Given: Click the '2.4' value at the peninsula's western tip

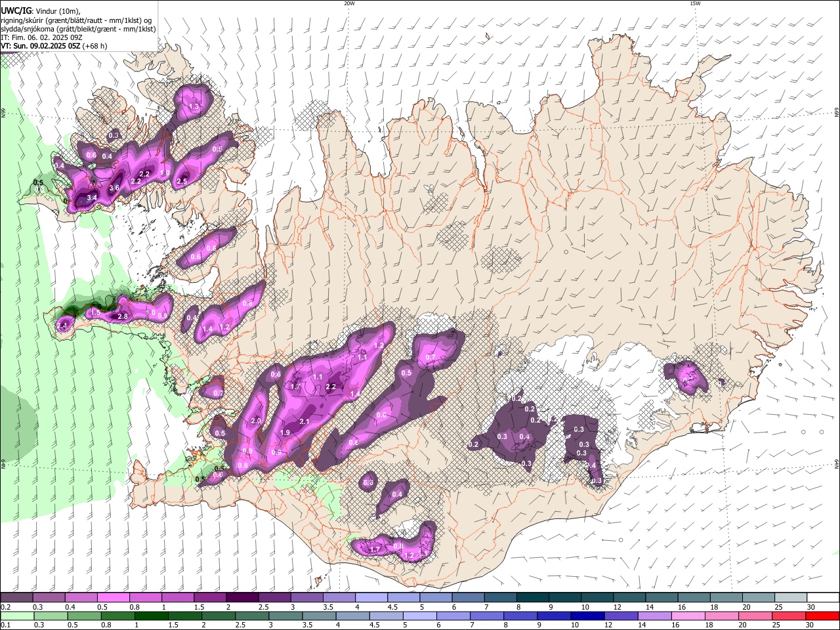Looking at the screenshot, I should pyautogui.click(x=62, y=325).
